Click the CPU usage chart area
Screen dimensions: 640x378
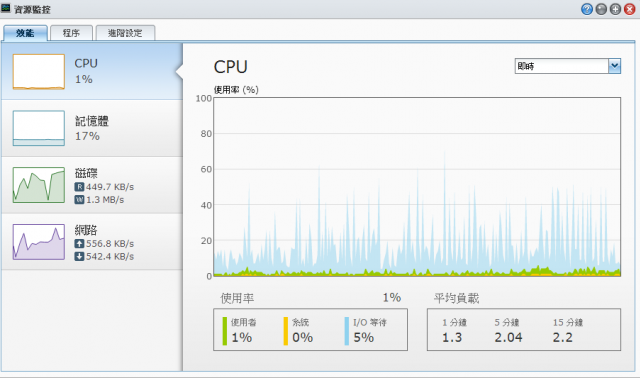417,187
